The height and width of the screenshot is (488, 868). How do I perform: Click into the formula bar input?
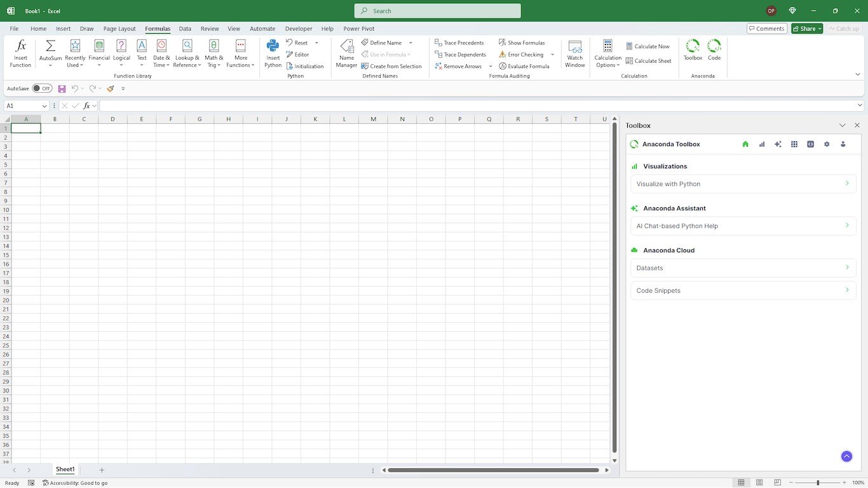(478, 105)
